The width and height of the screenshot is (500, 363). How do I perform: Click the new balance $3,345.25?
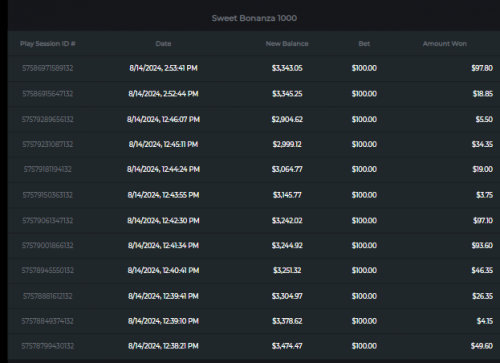tap(287, 94)
